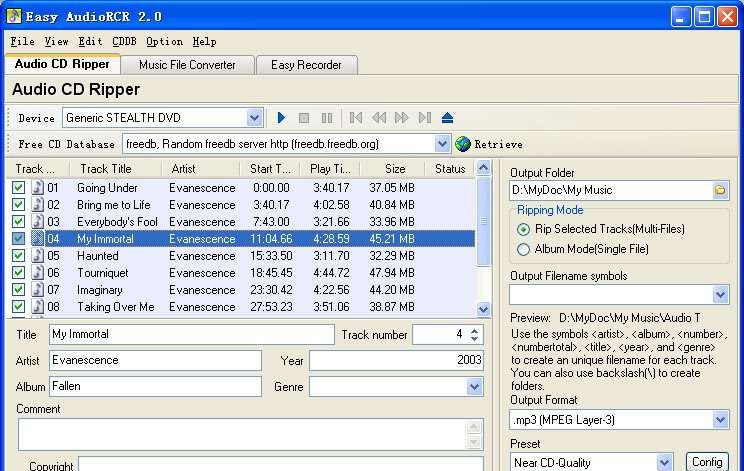Sort by Artist column header
744x471 pixels.
pos(199,169)
